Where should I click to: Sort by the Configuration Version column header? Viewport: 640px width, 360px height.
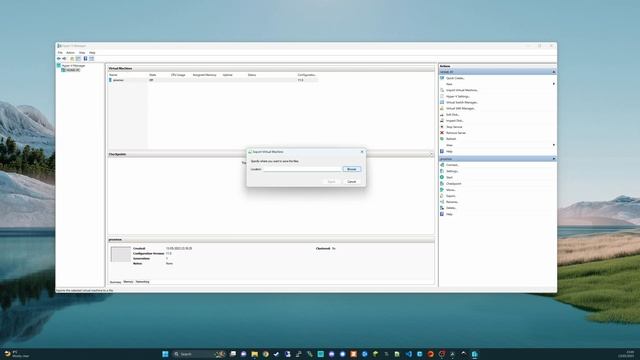307,75
